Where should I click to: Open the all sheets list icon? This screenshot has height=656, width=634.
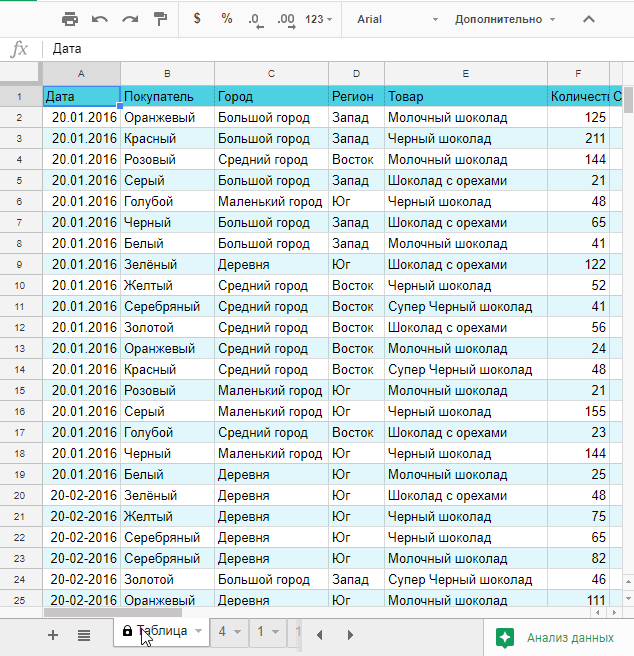tap(84, 634)
